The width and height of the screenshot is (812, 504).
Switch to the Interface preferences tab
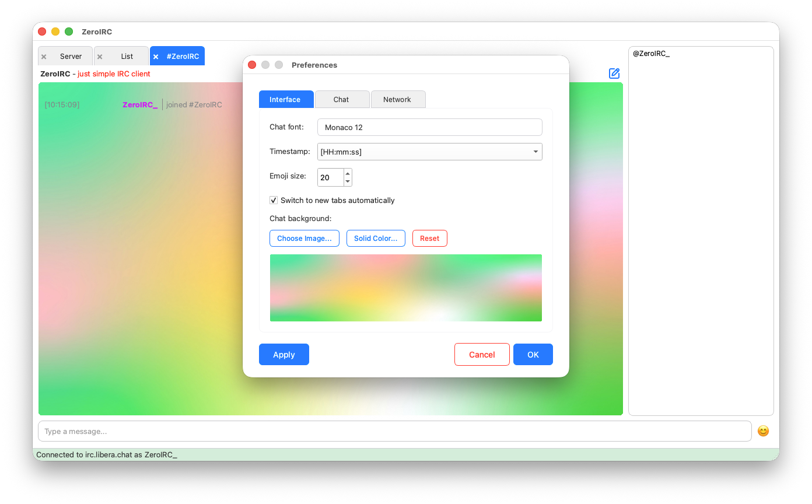pyautogui.click(x=286, y=99)
